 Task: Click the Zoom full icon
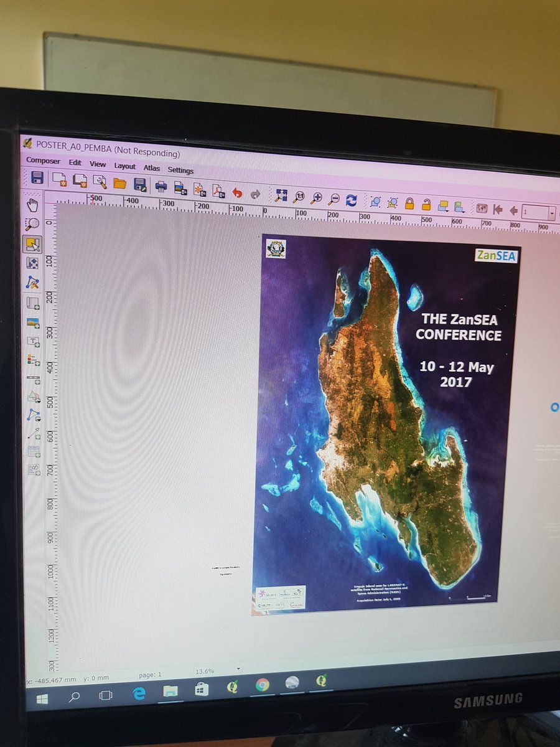(x=281, y=196)
